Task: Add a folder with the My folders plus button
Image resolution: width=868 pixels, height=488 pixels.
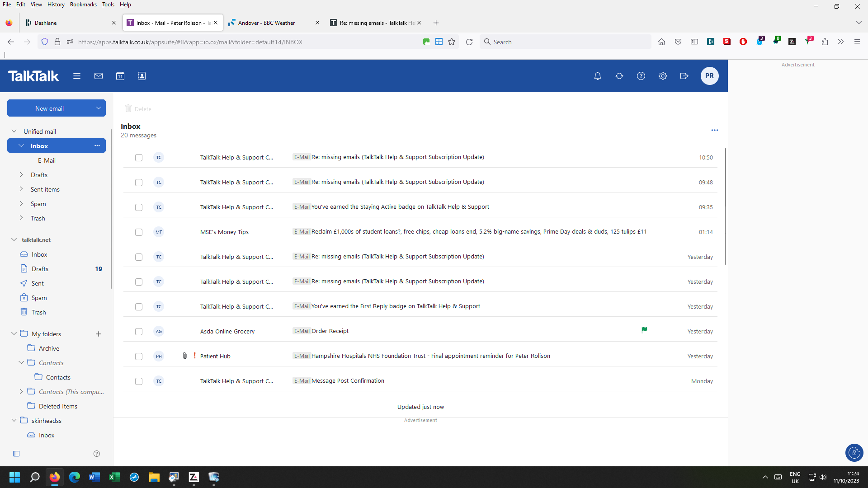Action: pyautogui.click(x=98, y=334)
